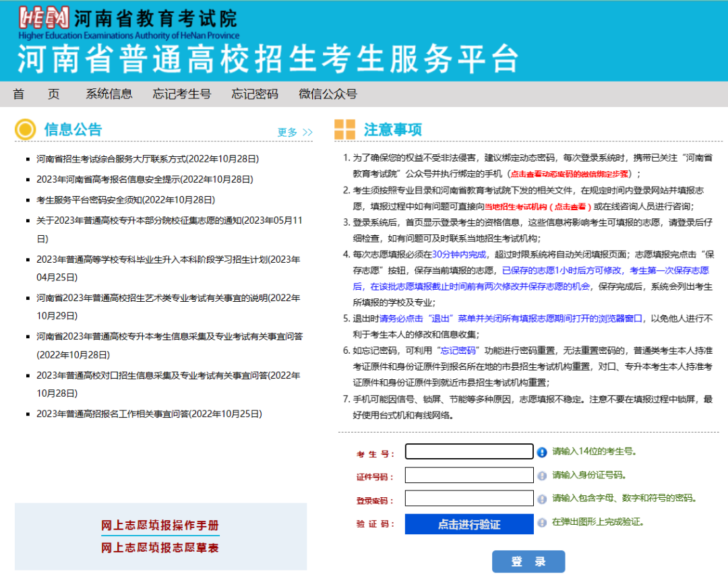Click the HEEA logo in header
The height and width of the screenshot is (576, 728).
tap(44, 18)
